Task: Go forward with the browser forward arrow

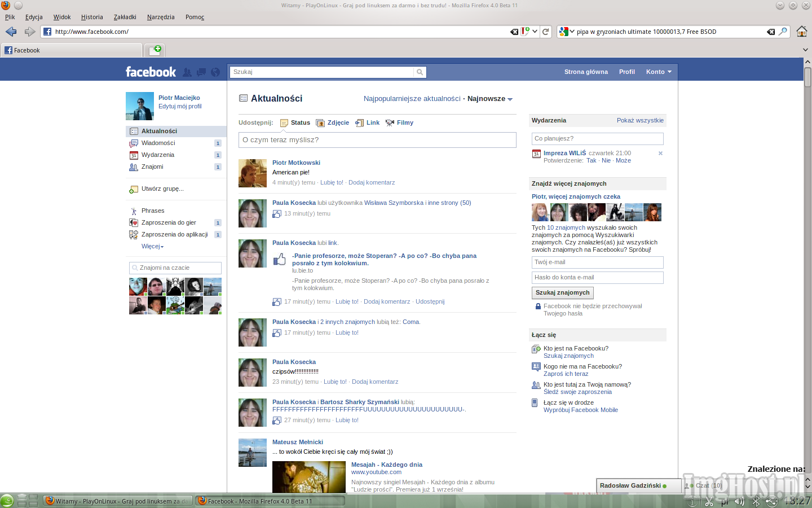Action: [x=30, y=32]
